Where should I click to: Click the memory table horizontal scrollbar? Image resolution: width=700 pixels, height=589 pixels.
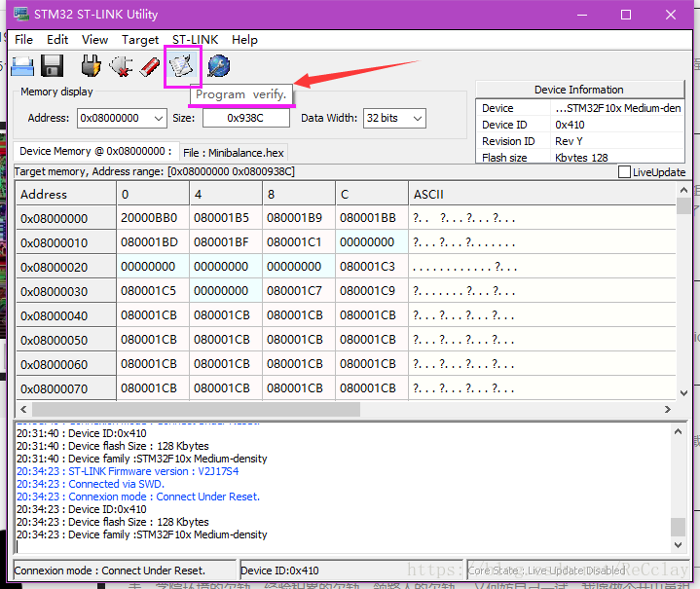(x=195, y=410)
